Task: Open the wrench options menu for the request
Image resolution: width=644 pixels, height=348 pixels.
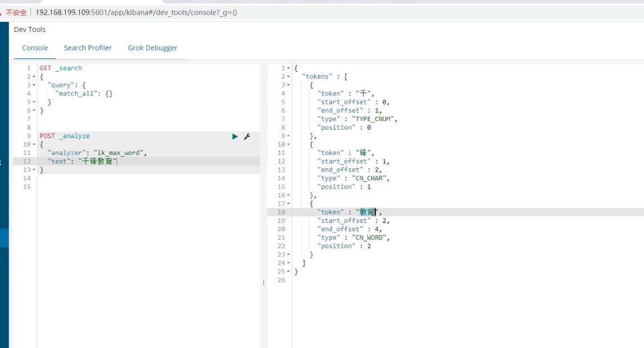Action: [x=247, y=136]
